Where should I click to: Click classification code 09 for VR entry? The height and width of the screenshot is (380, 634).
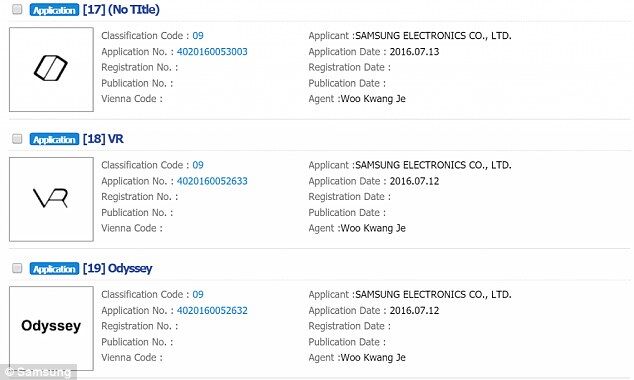[x=198, y=165]
